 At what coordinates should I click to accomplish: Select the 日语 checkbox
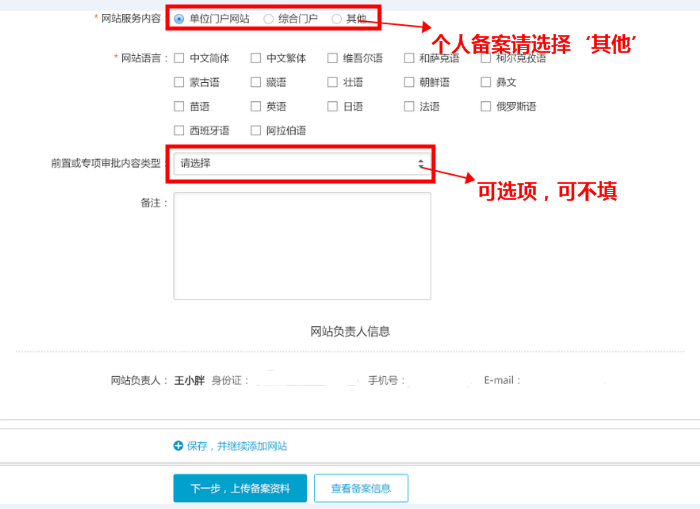click(x=333, y=106)
